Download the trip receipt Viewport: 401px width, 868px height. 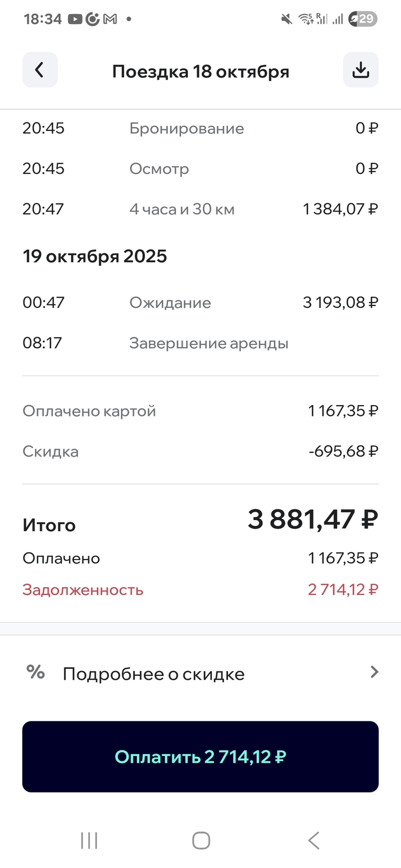click(x=360, y=70)
